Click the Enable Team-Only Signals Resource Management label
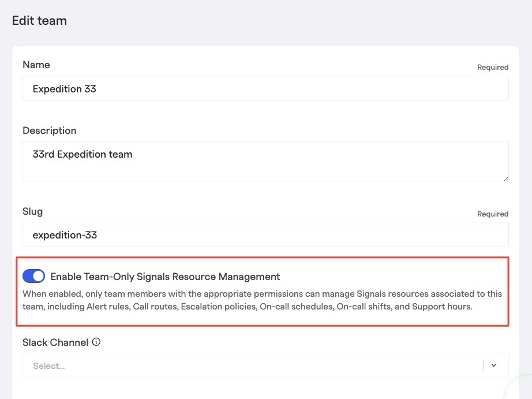Viewport: 532px width, 399px height. (x=165, y=277)
